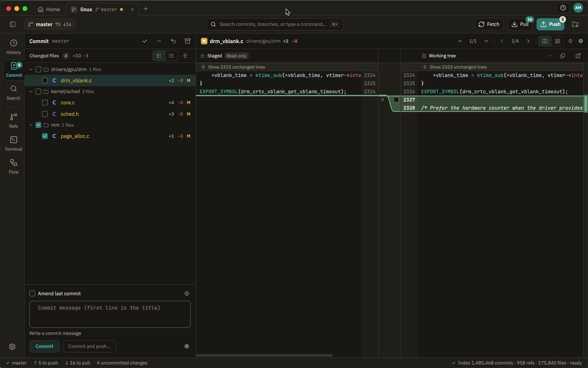Click the discard changes undo arrow icon
Screen dimensions: 588x368
point(173,41)
